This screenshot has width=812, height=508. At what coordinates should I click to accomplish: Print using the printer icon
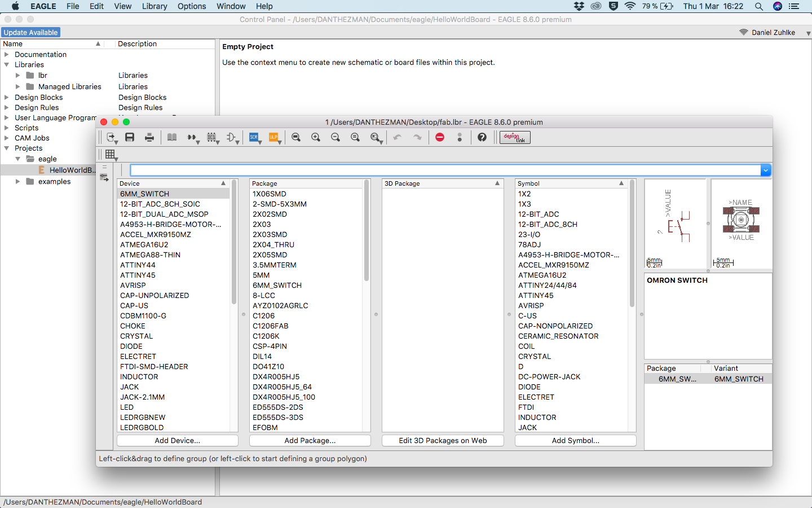point(149,137)
